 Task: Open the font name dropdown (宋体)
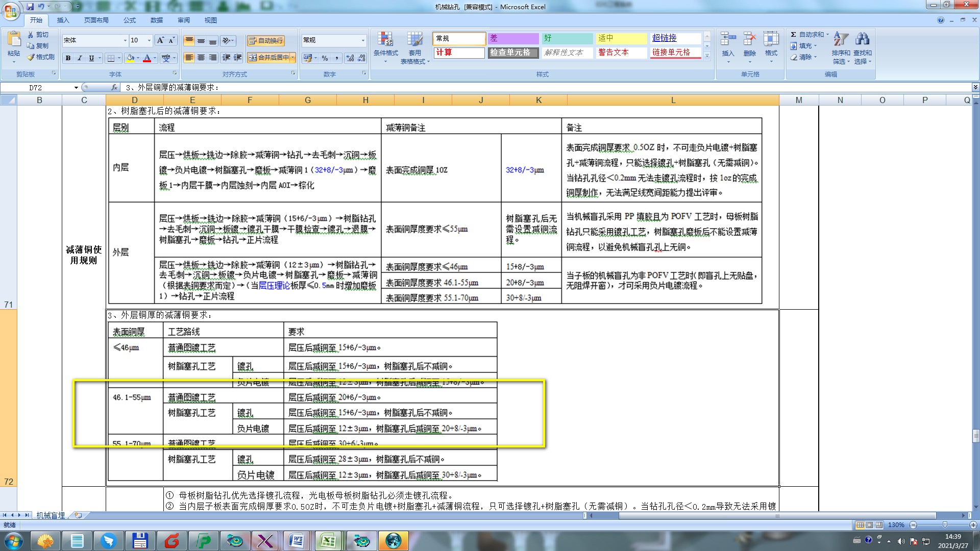click(x=125, y=40)
